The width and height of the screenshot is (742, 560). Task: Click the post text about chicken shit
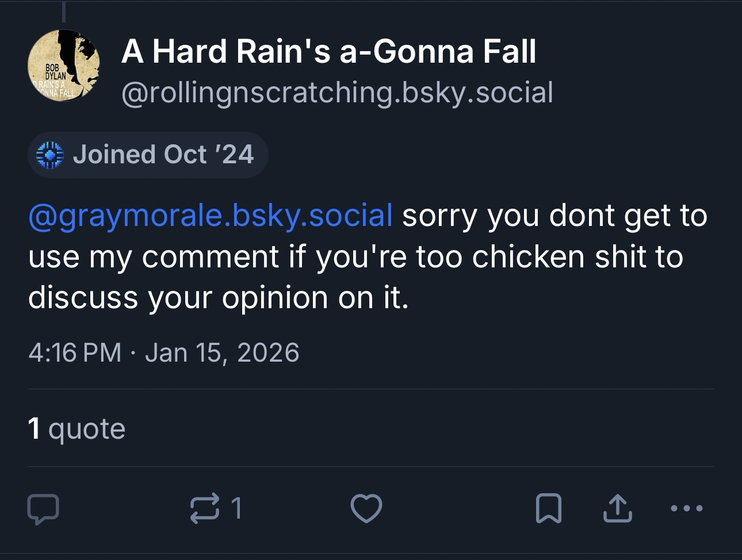368,257
